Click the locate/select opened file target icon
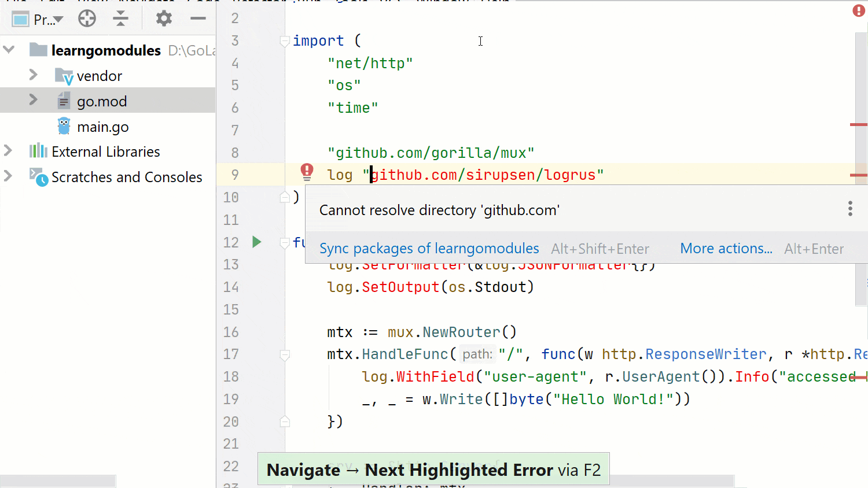 87,19
